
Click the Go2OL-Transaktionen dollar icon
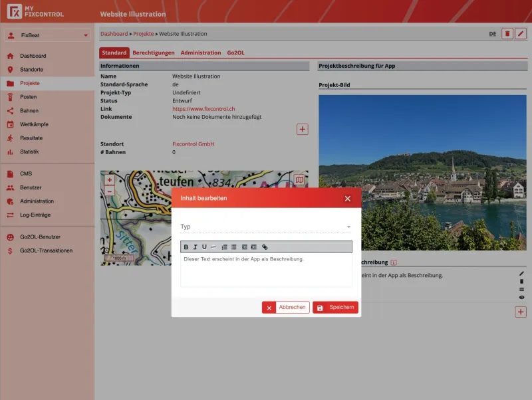[10, 251]
